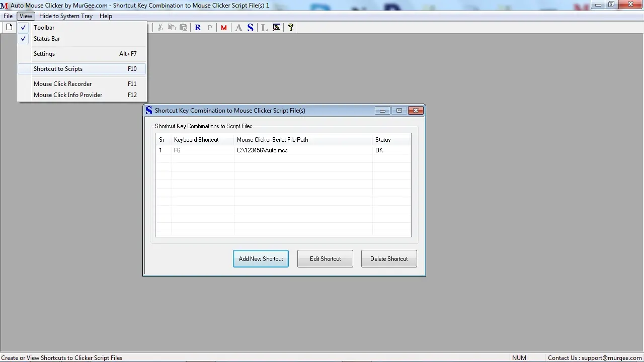Click Mouse Clicker Script File Path header
The height and width of the screenshot is (362, 644).
(x=303, y=140)
